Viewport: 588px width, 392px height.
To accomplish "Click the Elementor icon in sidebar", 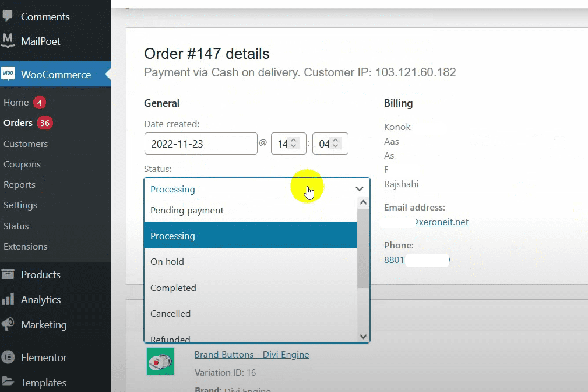I will pos(8,357).
